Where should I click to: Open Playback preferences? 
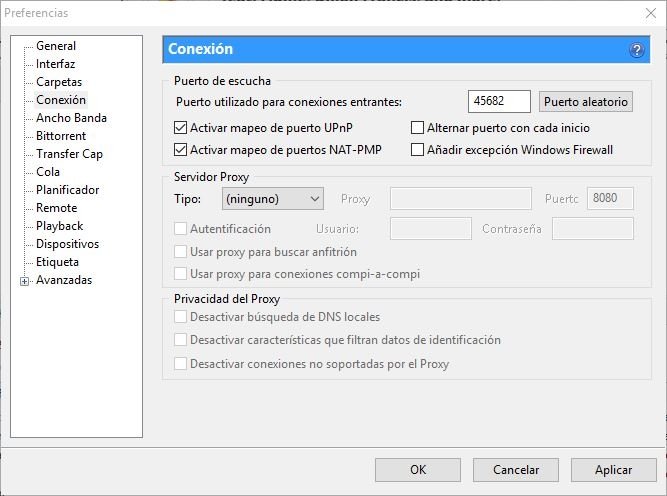[x=60, y=226]
